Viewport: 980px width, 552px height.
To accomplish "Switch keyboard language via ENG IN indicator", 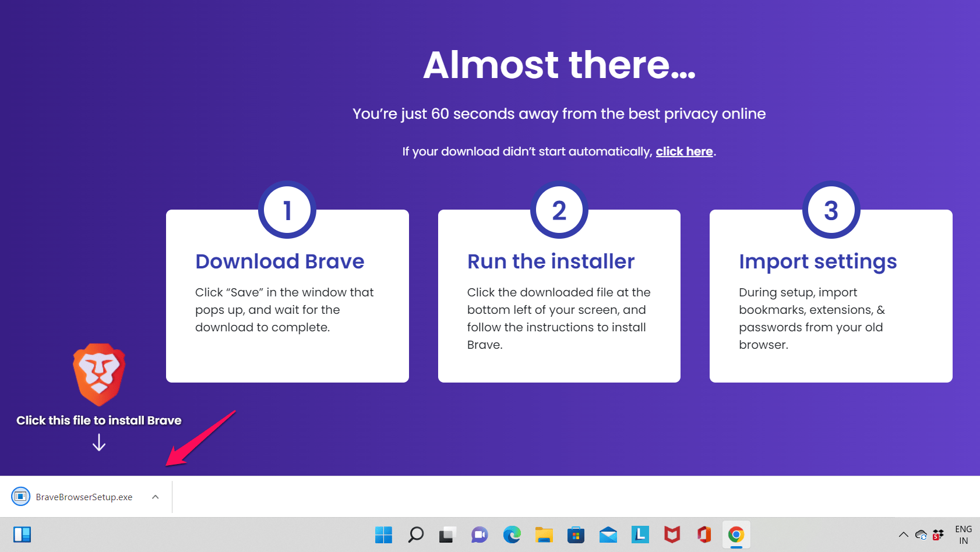I will point(963,535).
